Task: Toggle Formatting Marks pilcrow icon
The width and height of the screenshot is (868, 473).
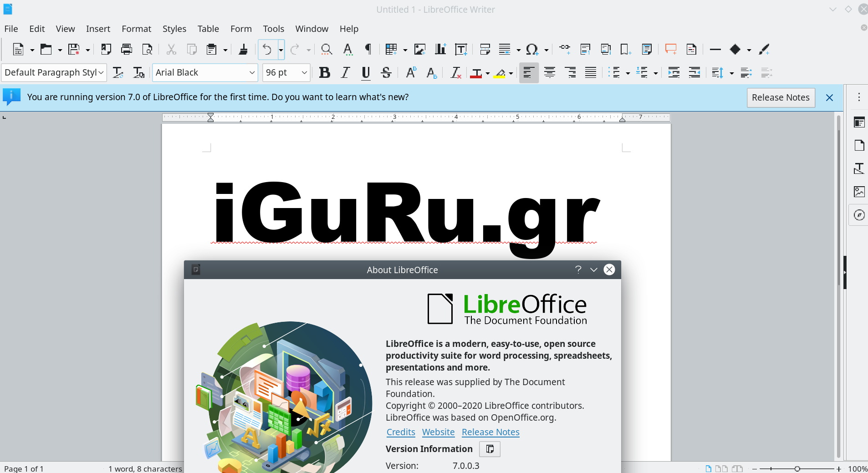Action: (368, 49)
